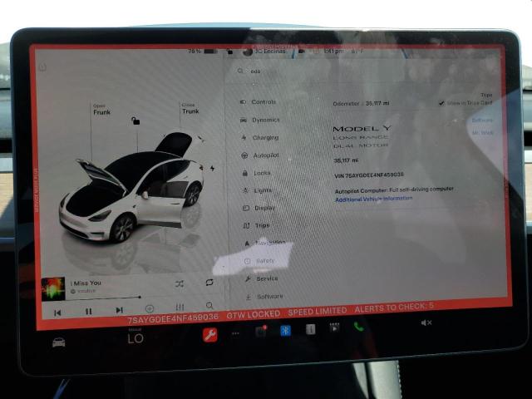Tap the 1:41 pm clock
The height and width of the screenshot is (399, 532).
click(333, 52)
